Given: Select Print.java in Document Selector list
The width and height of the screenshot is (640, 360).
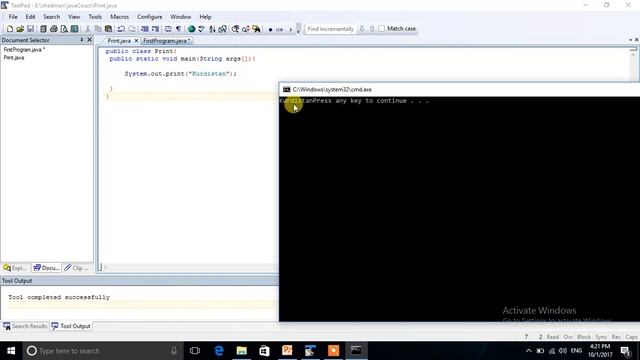Looking at the screenshot, I should click(x=14, y=58).
